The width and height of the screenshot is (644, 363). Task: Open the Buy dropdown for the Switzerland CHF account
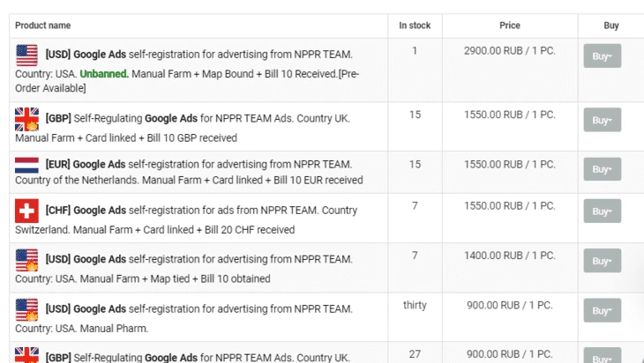click(x=603, y=211)
